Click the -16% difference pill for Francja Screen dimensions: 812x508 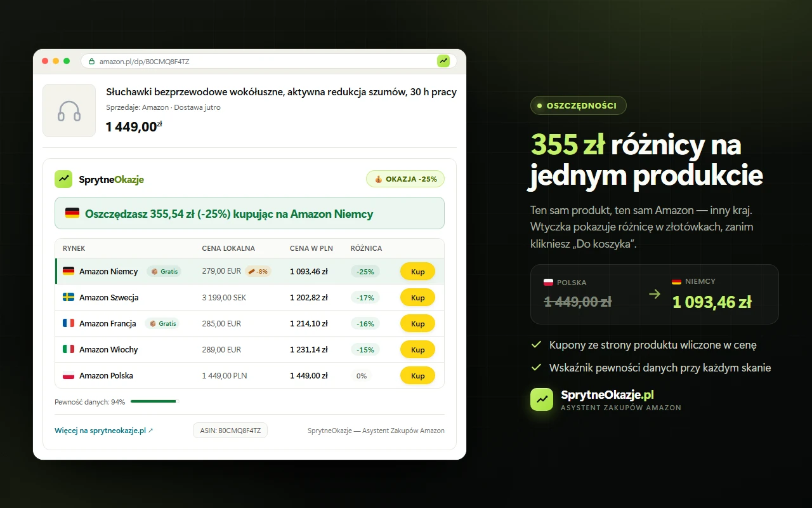coord(365,323)
